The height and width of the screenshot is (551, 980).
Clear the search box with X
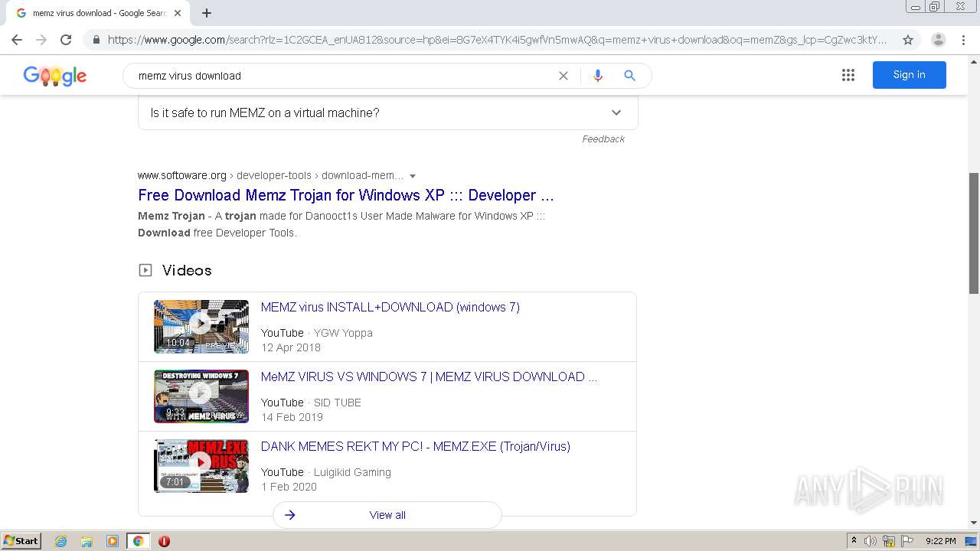point(563,76)
